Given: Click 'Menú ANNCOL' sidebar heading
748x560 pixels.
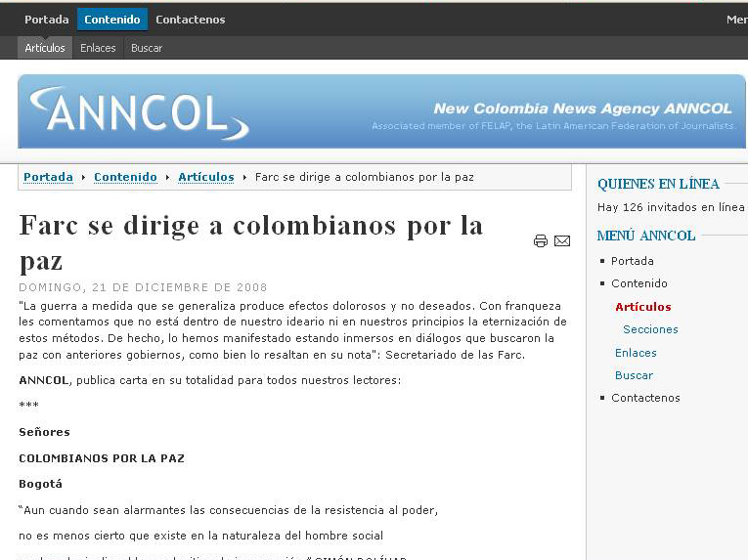Looking at the screenshot, I should click(x=646, y=236).
